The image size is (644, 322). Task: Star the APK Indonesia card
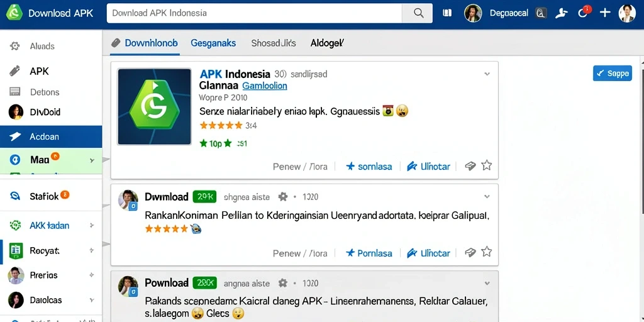(487, 165)
